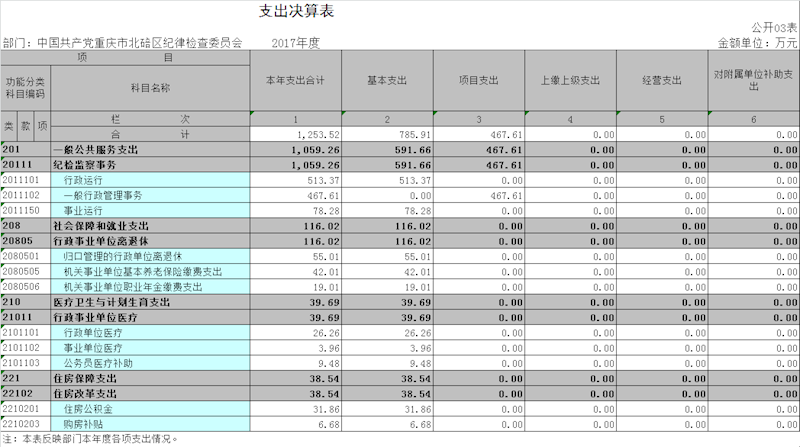Click the code cell 2080505
800x447 pixels.
[25, 271]
